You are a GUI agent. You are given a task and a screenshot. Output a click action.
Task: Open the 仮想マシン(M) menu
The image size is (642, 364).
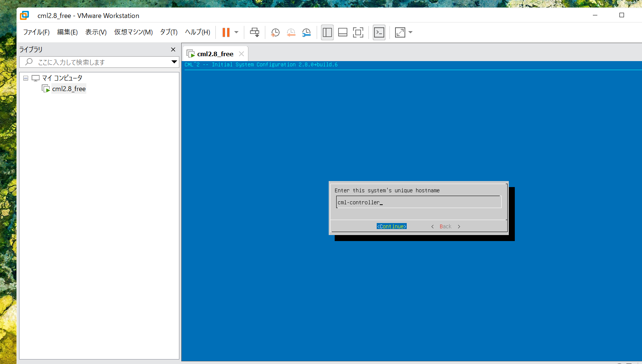(x=134, y=32)
